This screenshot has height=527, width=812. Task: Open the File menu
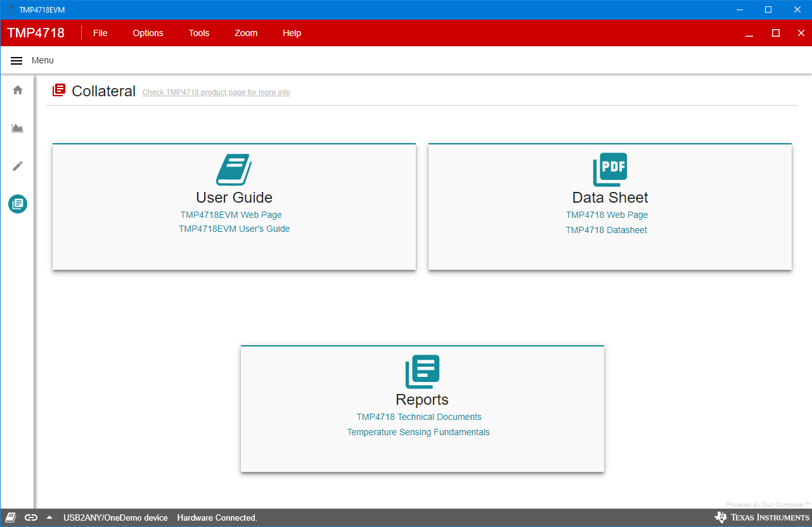100,33
